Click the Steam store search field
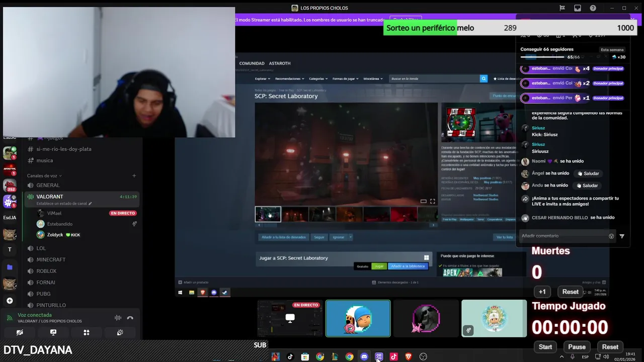The width and height of the screenshot is (644, 362). point(434,79)
